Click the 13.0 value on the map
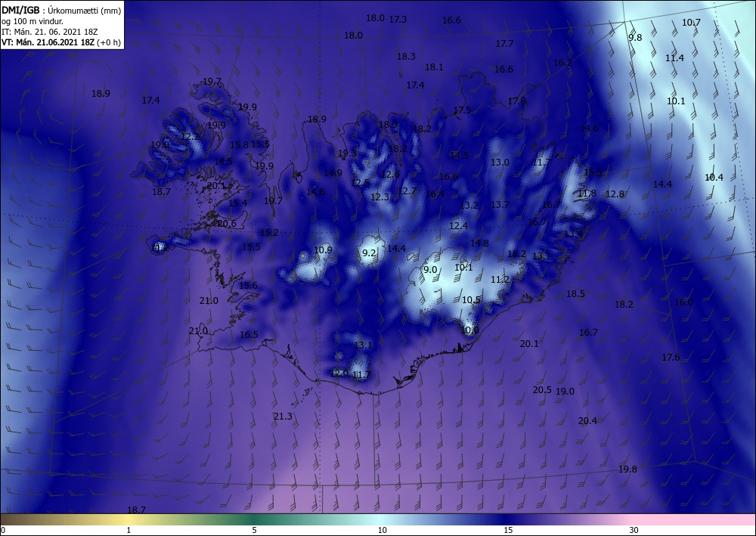Viewport: 756px width, 536px height. (500, 162)
